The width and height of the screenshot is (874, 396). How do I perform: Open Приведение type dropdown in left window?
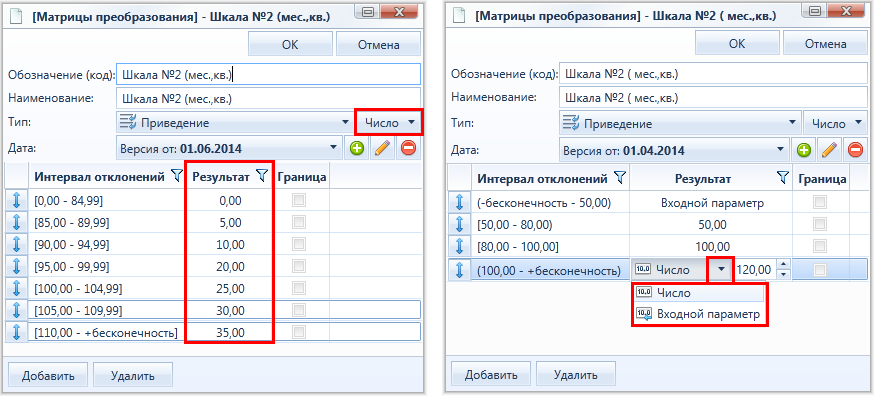[x=235, y=123]
